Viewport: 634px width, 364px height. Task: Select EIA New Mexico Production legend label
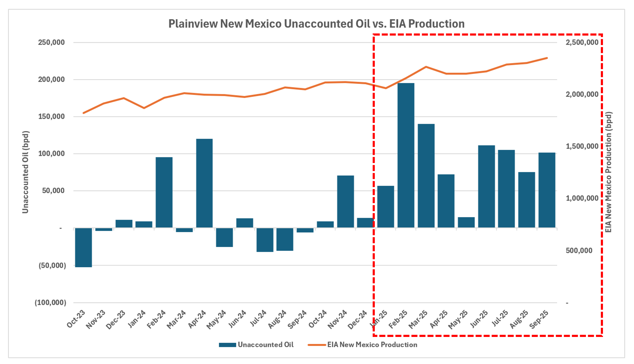[x=372, y=345]
